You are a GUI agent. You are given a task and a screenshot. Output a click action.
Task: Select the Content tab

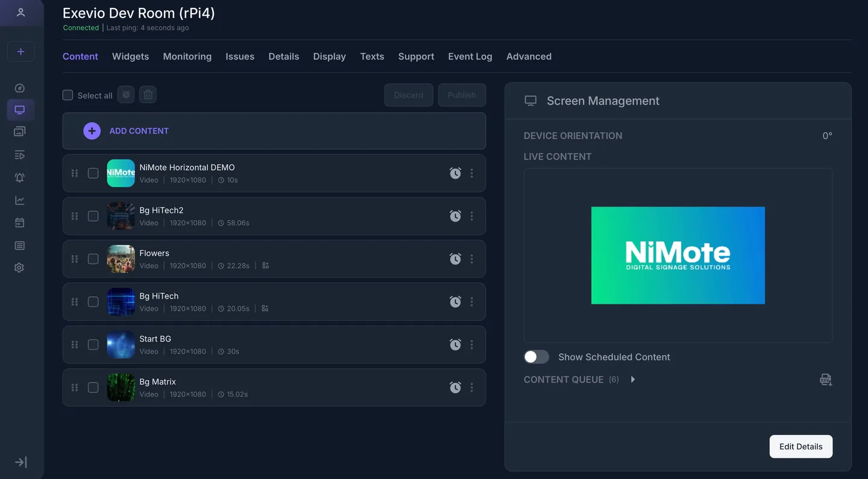pos(80,56)
